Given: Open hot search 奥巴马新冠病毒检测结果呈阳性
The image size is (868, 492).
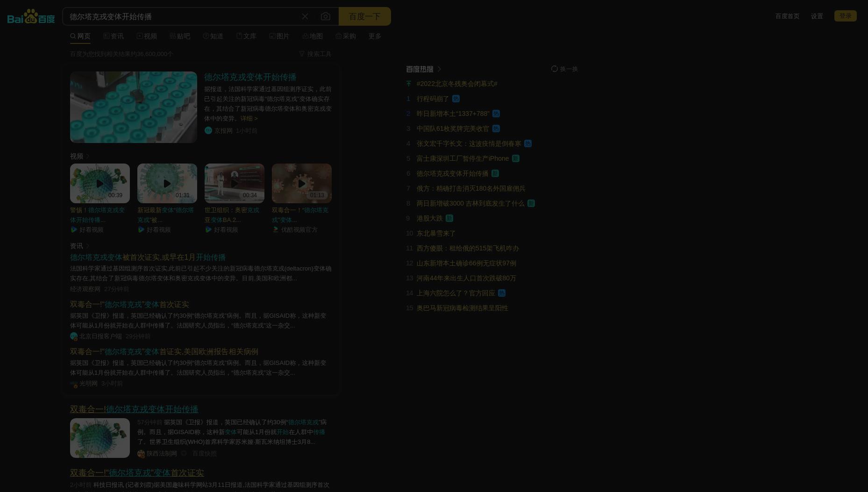Looking at the screenshot, I should 462,308.
